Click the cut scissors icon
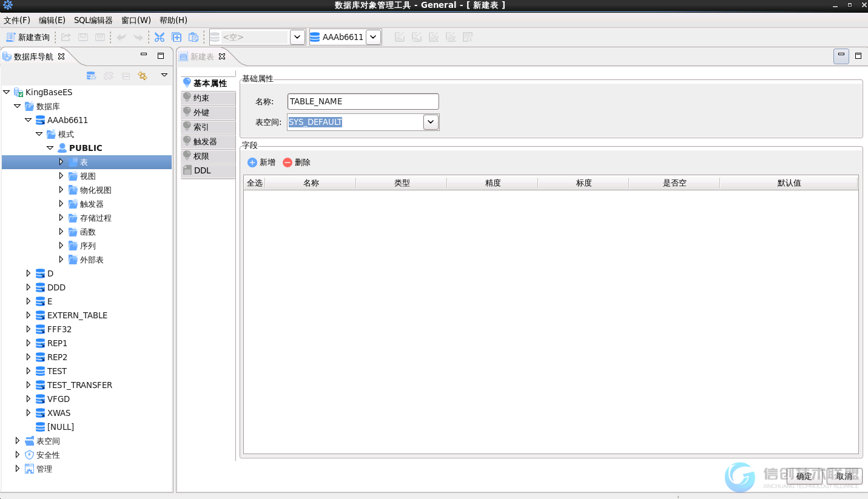 click(x=160, y=37)
